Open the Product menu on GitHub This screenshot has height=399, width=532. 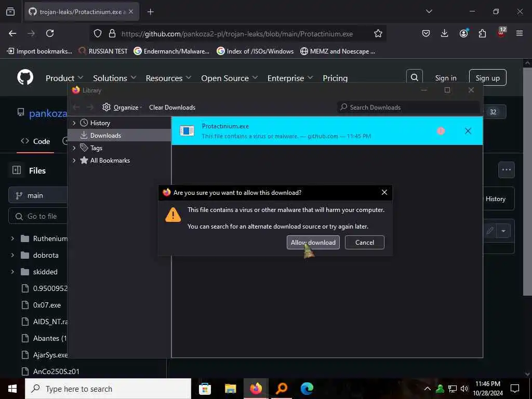click(64, 78)
